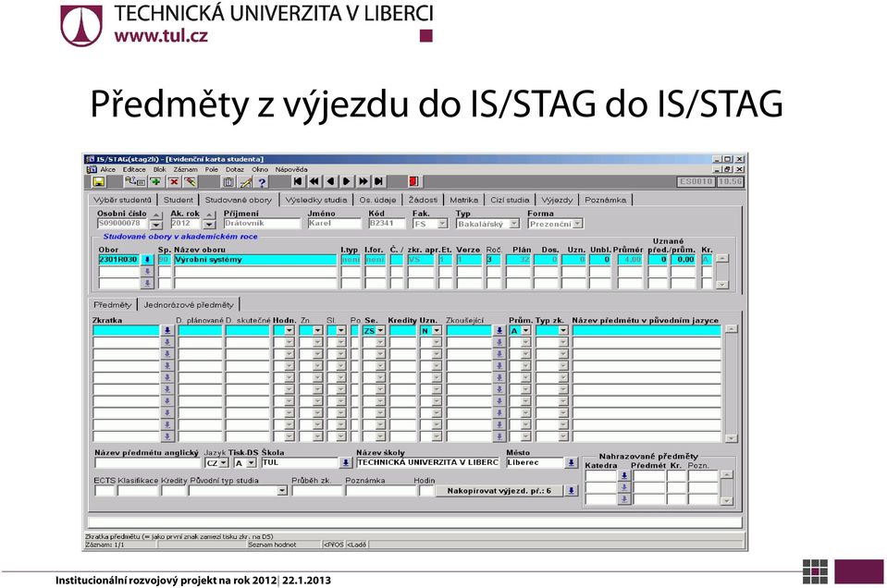Switch to the Výsledky studia tab
Image resolution: width=887 pixels, height=588 pixels.
(316, 200)
